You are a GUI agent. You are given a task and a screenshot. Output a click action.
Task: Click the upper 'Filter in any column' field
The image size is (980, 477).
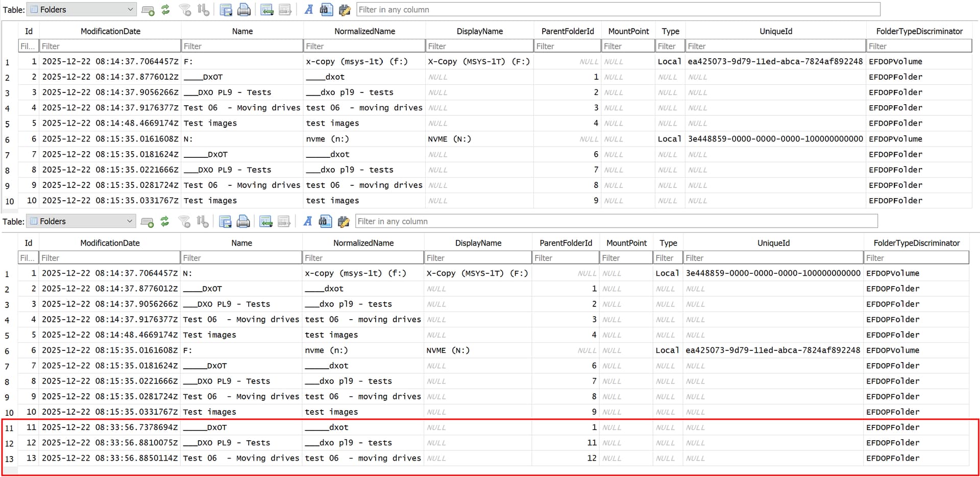[618, 10]
